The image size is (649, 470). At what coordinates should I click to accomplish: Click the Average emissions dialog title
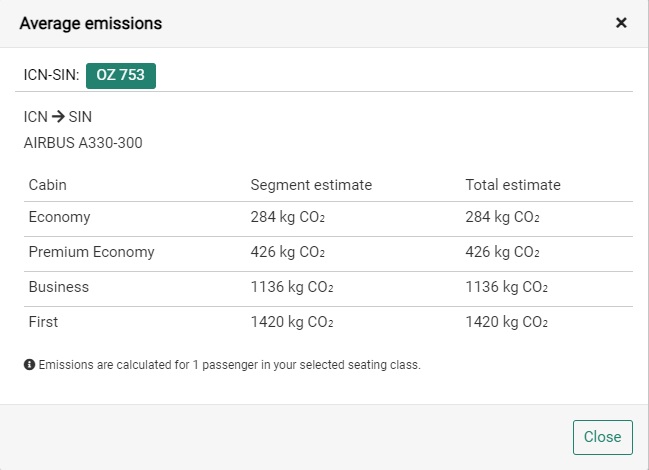point(91,23)
